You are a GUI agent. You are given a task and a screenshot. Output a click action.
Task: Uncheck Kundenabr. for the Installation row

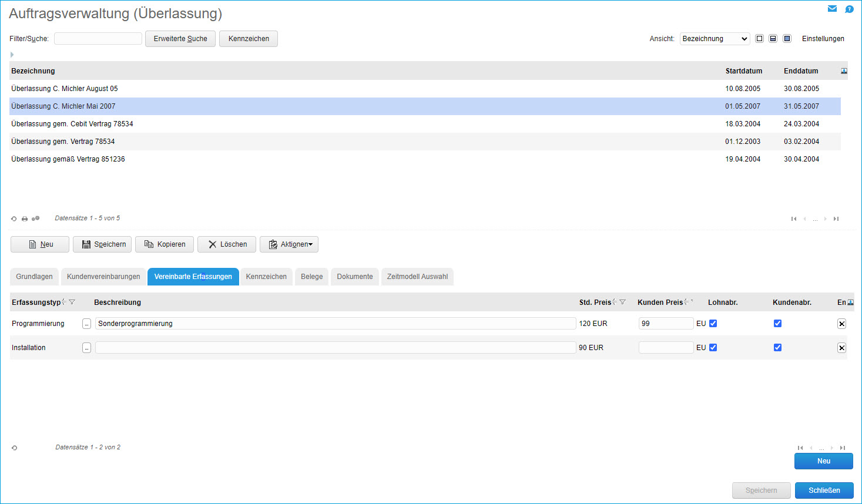pos(777,348)
